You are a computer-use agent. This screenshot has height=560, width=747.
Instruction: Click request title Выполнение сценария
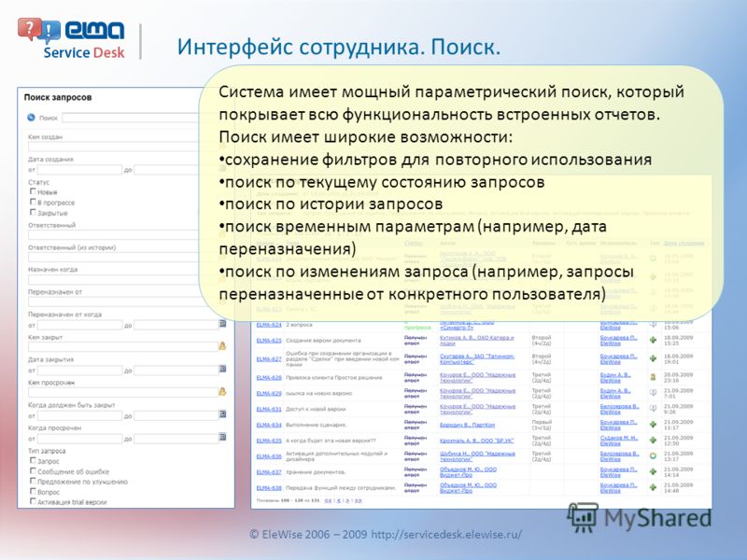[316, 425]
